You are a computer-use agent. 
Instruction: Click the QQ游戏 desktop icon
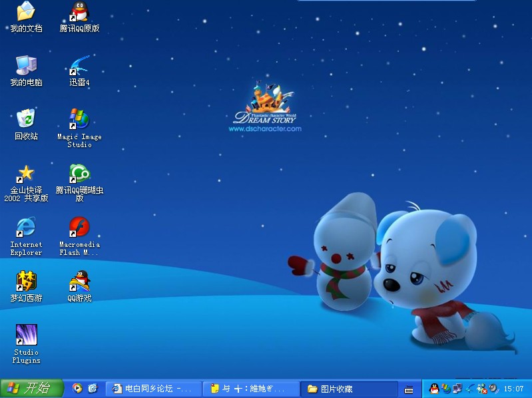(79, 282)
